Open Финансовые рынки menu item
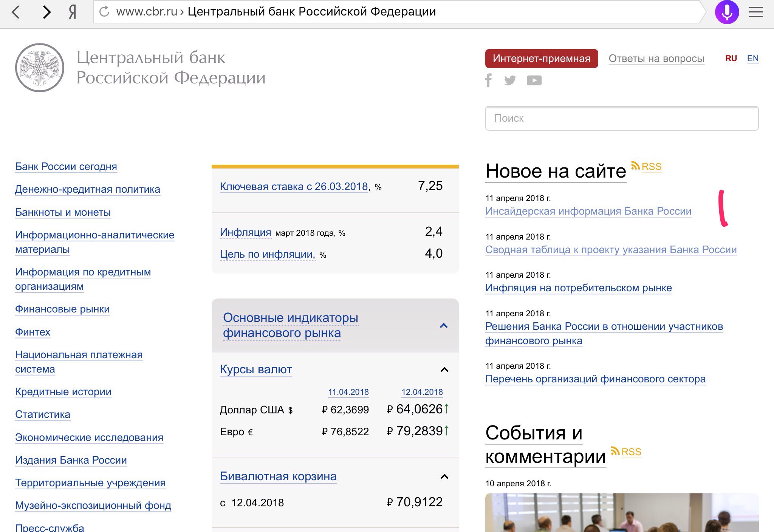Viewport: 774px width, 532px height. pos(62,309)
